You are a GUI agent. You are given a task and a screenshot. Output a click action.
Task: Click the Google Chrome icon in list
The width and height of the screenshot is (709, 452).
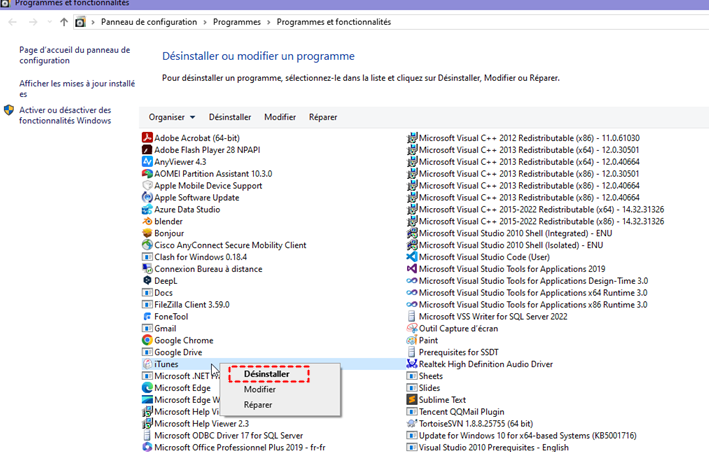coord(147,341)
